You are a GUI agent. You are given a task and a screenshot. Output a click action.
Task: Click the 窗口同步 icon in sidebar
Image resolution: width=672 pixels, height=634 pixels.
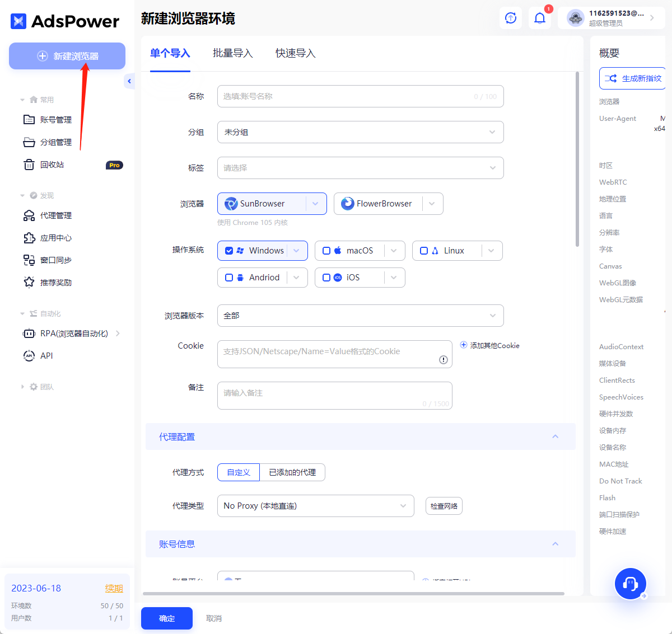pyautogui.click(x=29, y=260)
